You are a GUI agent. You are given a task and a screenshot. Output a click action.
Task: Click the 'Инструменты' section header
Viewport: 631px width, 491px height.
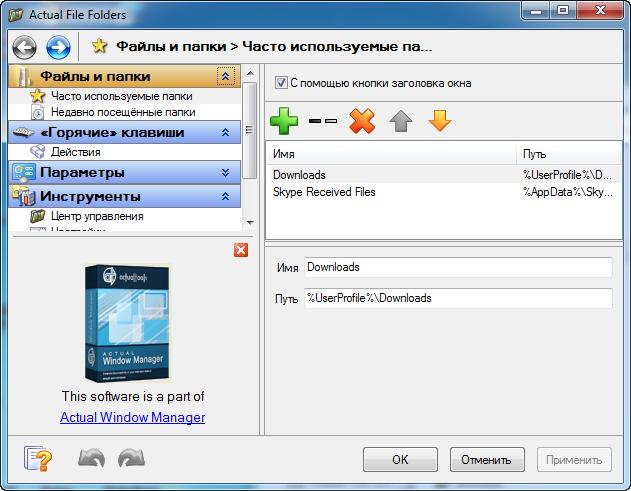(124, 196)
